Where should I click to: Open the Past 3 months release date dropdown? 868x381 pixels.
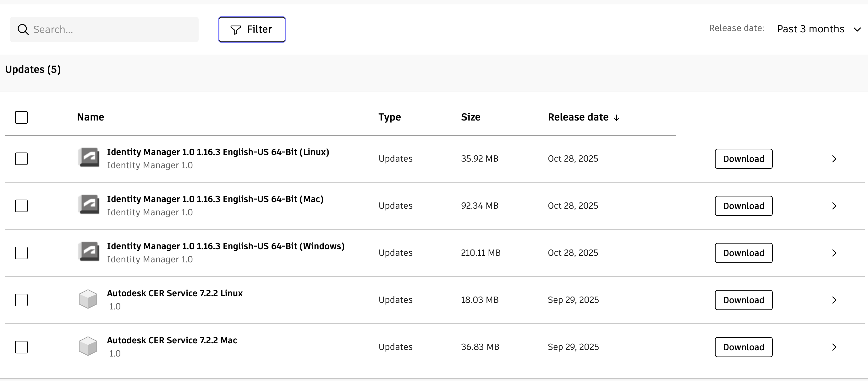pos(818,29)
